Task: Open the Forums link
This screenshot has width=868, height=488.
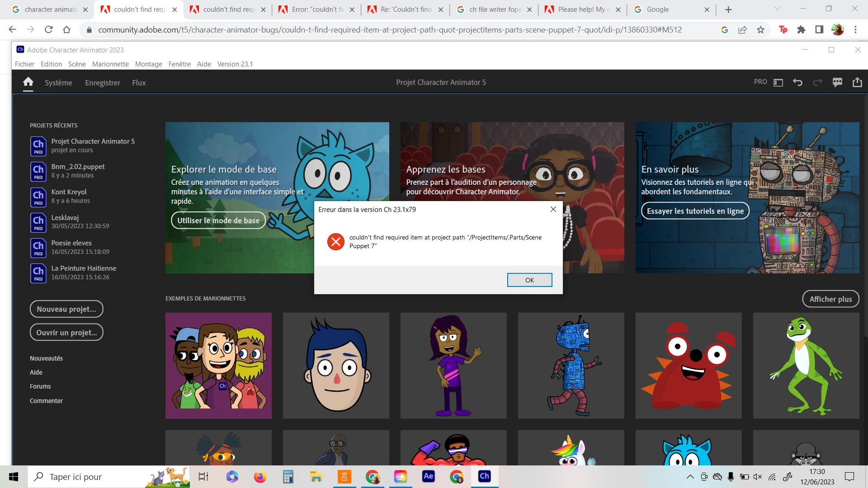Action: point(40,386)
